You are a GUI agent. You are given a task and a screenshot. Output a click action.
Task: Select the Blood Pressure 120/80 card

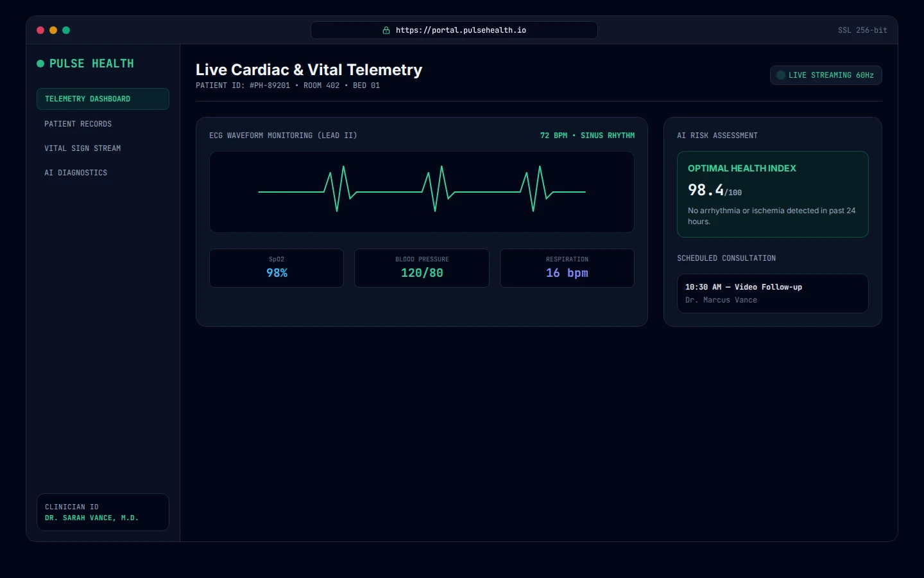tap(422, 268)
